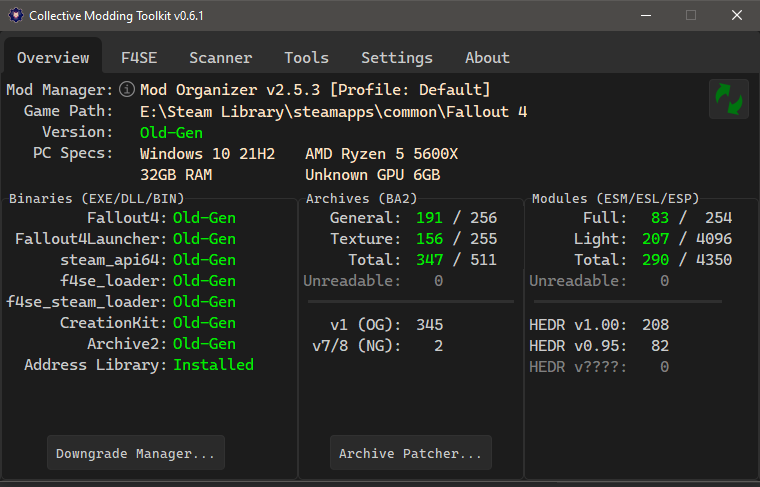
Task: Open the Downgrade Manager
Action: (x=136, y=453)
